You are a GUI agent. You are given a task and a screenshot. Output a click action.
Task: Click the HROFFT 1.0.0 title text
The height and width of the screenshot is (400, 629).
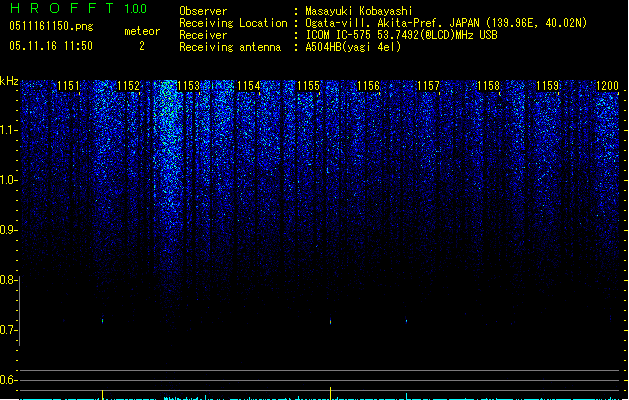coord(78,8)
